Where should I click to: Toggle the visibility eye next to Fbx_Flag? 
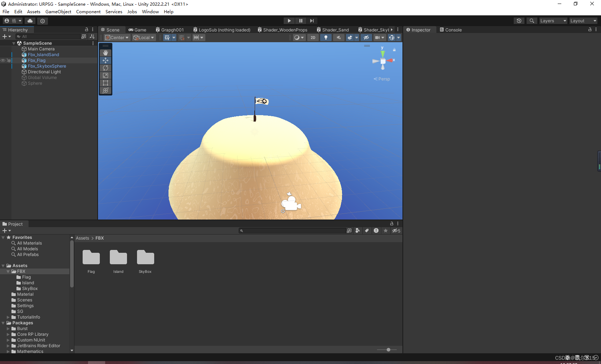click(x=3, y=60)
